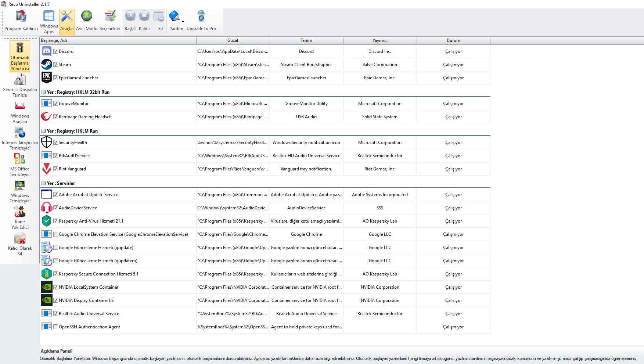Open Program Kaldırıcı uninstaller tool
Viewport: 644px width, 364px height.
click(x=21, y=21)
